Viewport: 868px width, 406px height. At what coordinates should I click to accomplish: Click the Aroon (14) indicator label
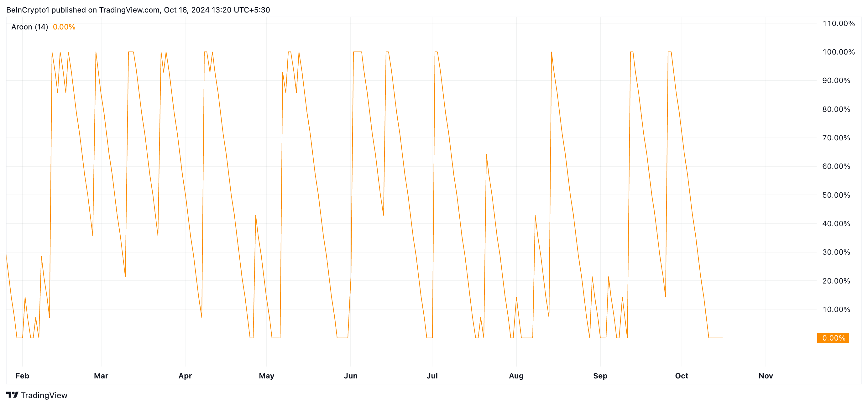coord(30,27)
